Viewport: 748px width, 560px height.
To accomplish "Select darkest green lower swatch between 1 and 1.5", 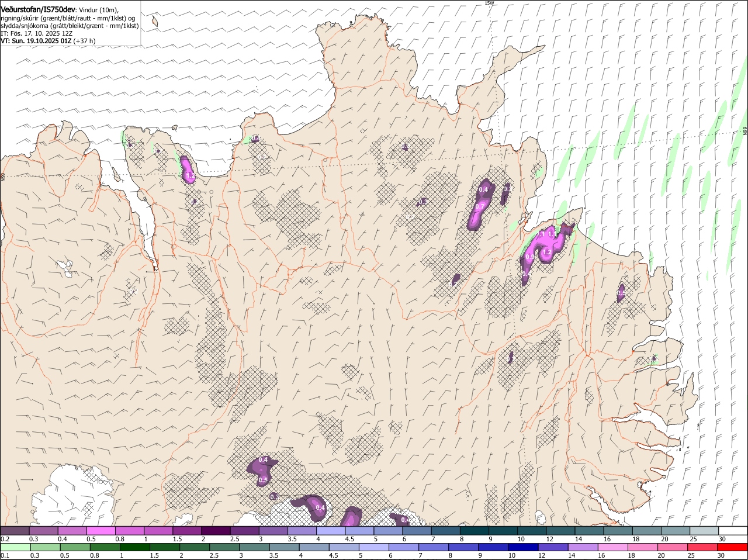I will point(134,548).
